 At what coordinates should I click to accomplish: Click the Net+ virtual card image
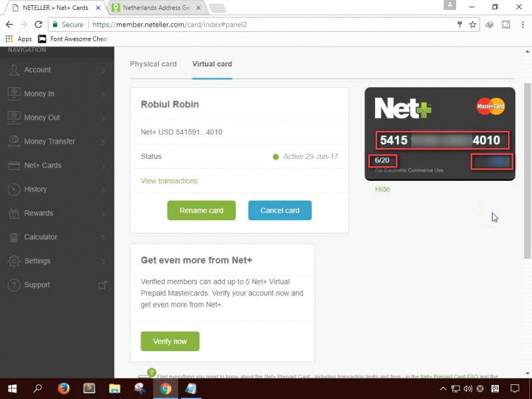pos(440,134)
